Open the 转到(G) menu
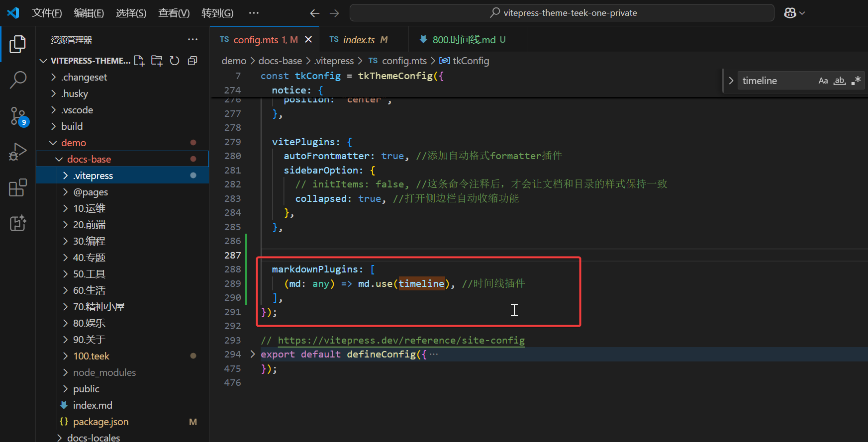This screenshot has width=868, height=442. 217,13
